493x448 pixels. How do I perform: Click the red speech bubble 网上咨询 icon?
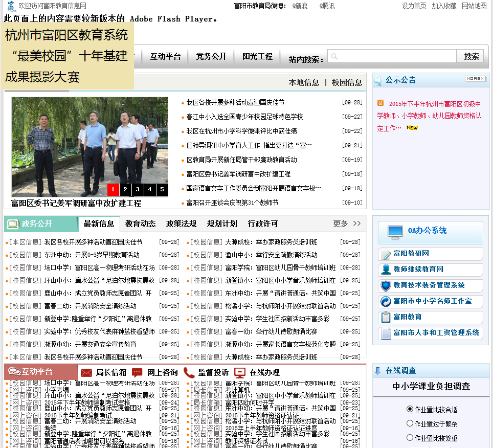pos(137,372)
